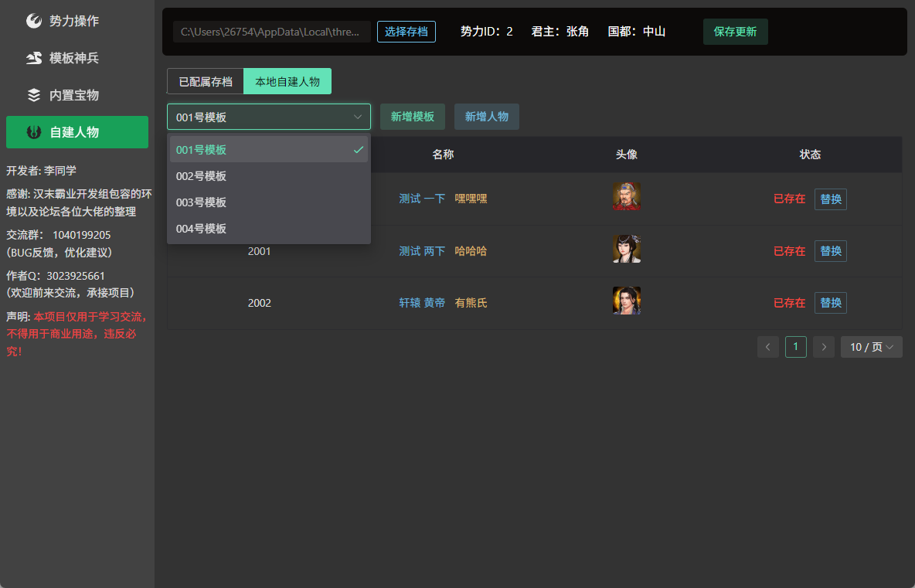Screen dimensions: 915x588
Task: Choose 002号模板 from the list
Action: coord(268,176)
